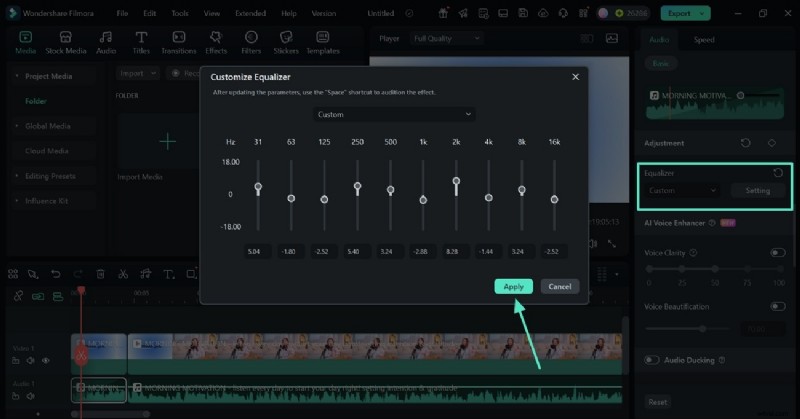Reset the Equalizer with the reset icon
Viewport: 800px width, 419px height.
pyautogui.click(x=778, y=173)
